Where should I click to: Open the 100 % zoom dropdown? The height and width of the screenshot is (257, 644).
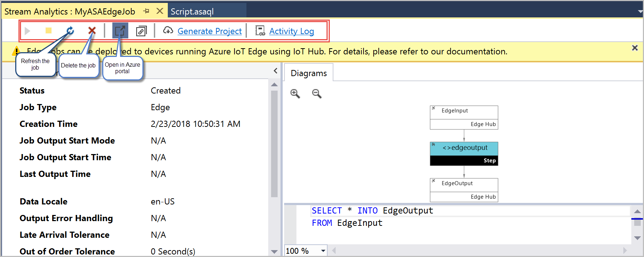click(x=323, y=250)
